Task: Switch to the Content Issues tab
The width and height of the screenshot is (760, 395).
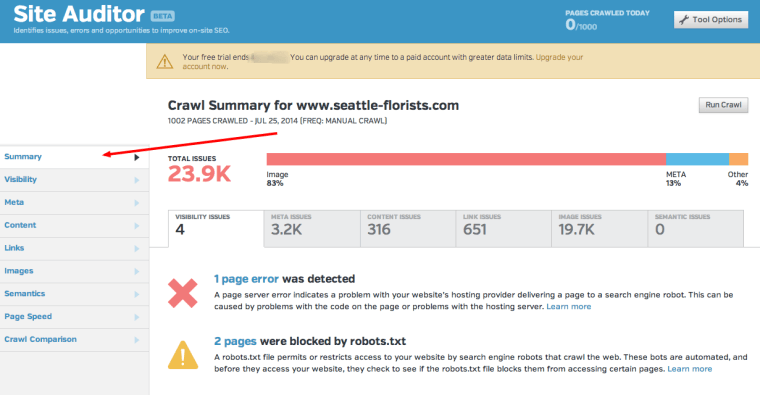Action: tap(408, 228)
